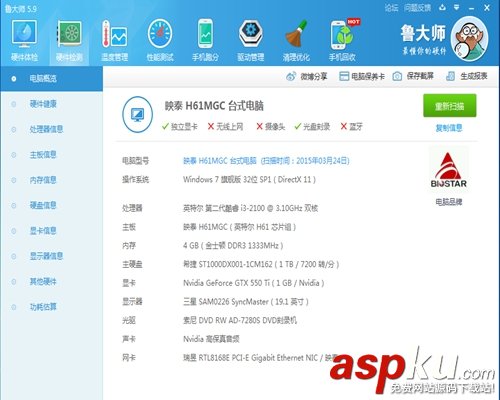500x400 pixels.
Task: Open 硬件体检 hardware checkup icon
Action: coord(24,40)
